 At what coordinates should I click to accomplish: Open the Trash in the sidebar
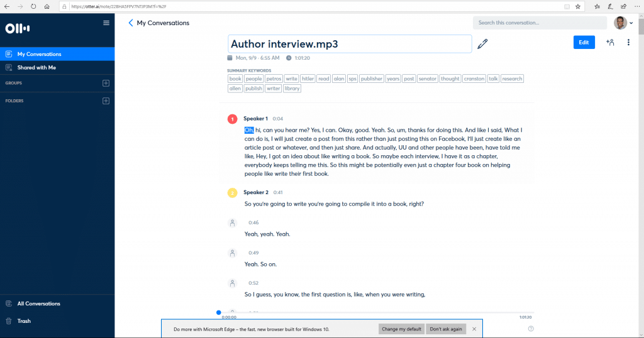click(24, 321)
